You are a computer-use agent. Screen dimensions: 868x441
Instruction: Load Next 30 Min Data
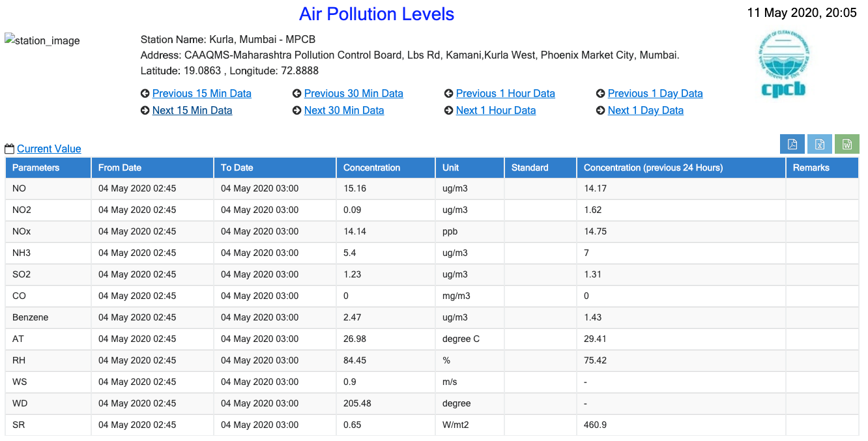tap(344, 111)
